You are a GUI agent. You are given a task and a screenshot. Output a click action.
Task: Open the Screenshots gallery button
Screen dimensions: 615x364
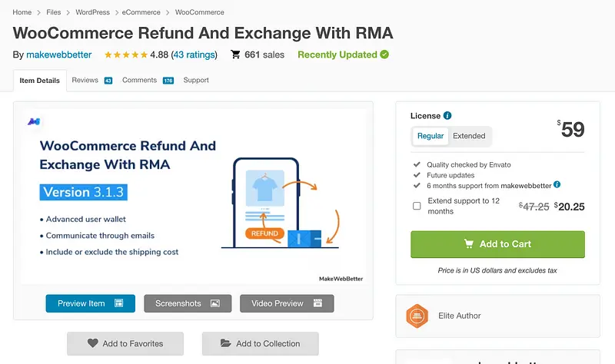pyautogui.click(x=188, y=303)
